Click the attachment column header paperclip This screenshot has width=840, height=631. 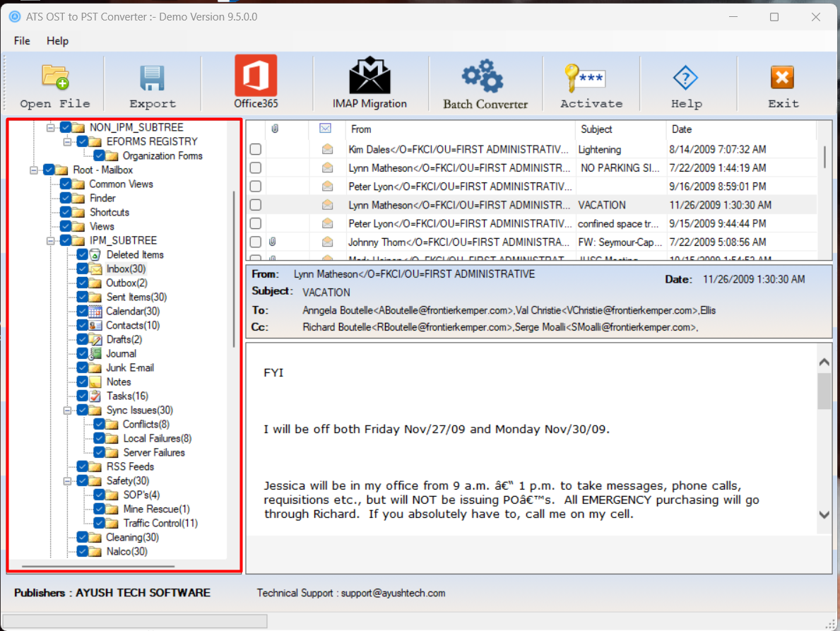click(275, 129)
